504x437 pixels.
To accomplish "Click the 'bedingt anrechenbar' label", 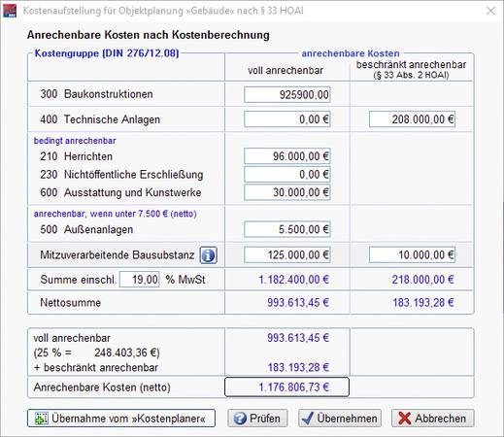I will click(x=75, y=141).
